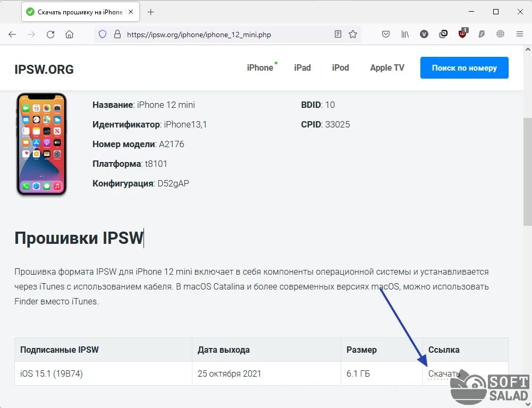The image size is (532, 408).
Task: Open the Apple TV menu item
Action: pyautogui.click(x=387, y=68)
